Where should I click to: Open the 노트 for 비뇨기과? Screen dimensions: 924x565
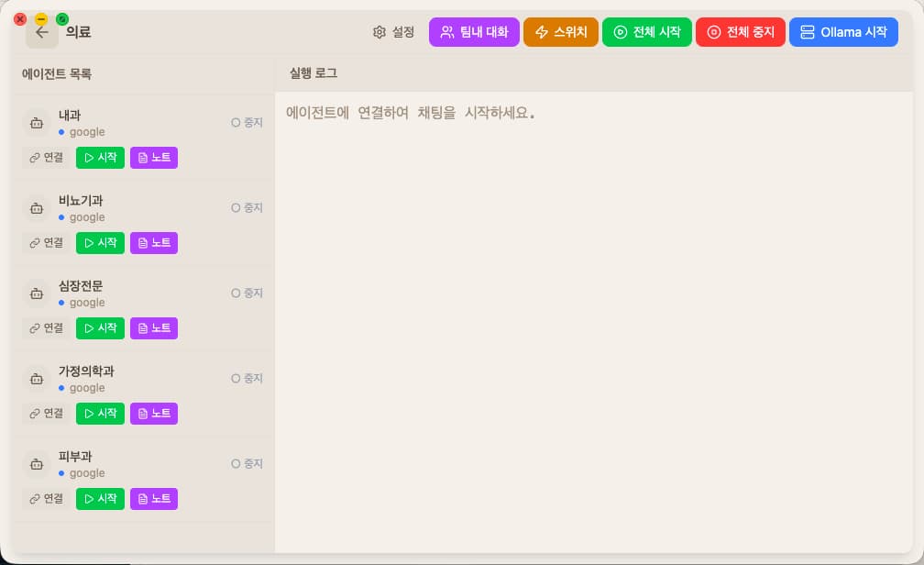(154, 243)
